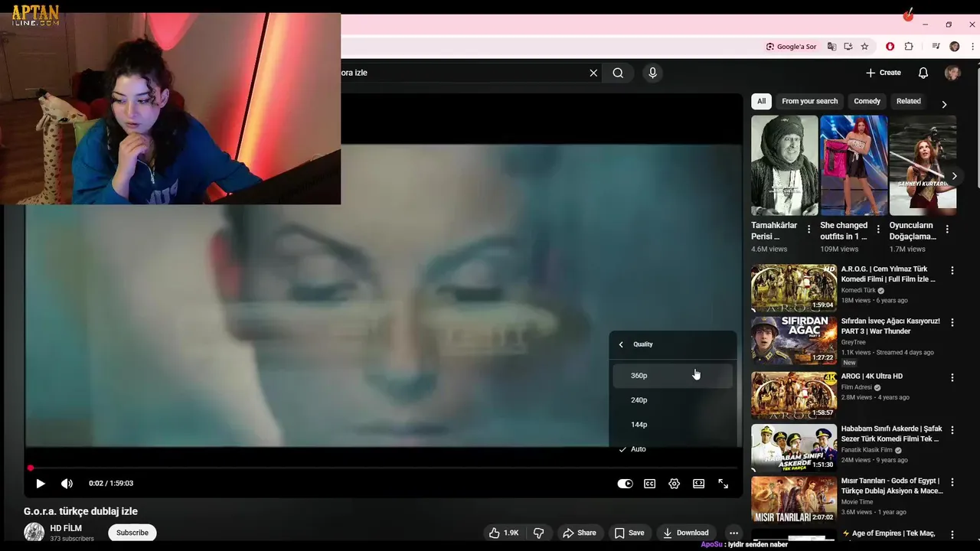980x551 pixels.
Task: Open the red shield extension icon
Action: (x=890, y=47)
